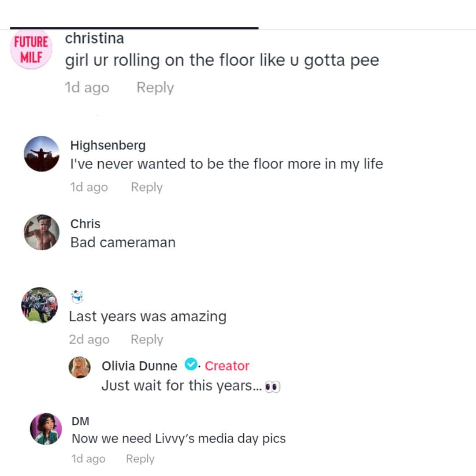Open Chris's profile picture

pos(41,232)
